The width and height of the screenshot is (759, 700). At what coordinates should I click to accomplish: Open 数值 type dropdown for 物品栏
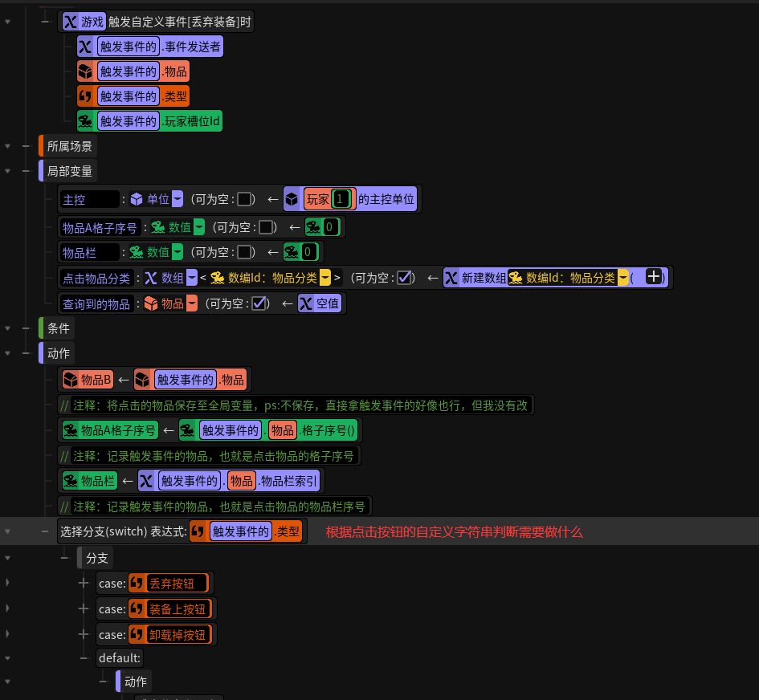(178, 251)
